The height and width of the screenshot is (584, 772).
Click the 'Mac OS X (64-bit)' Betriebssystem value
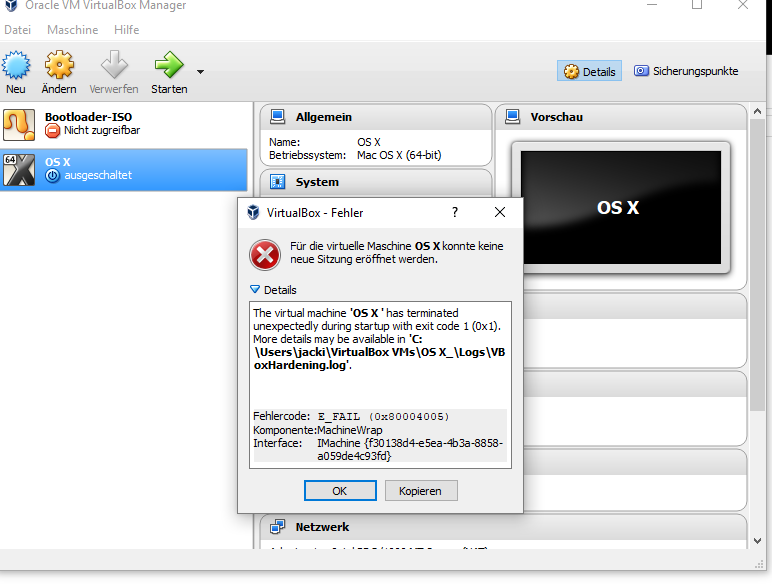pos(399,155)
